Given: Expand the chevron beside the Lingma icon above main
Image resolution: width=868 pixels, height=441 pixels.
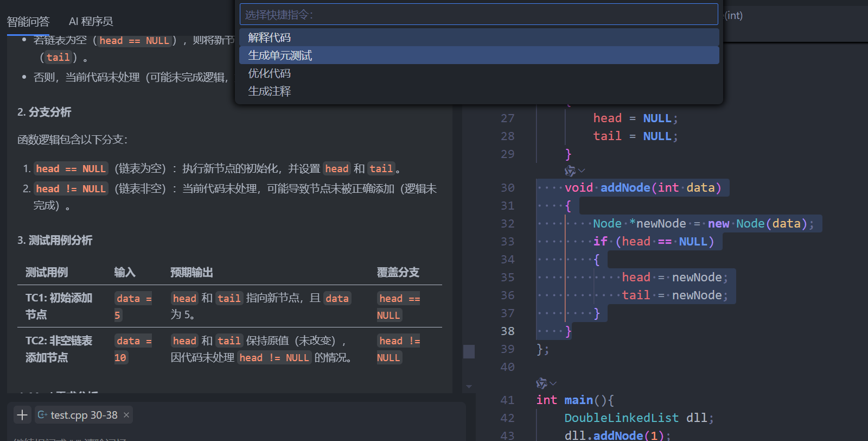Looking at the screenshot, I should [553, 383].
